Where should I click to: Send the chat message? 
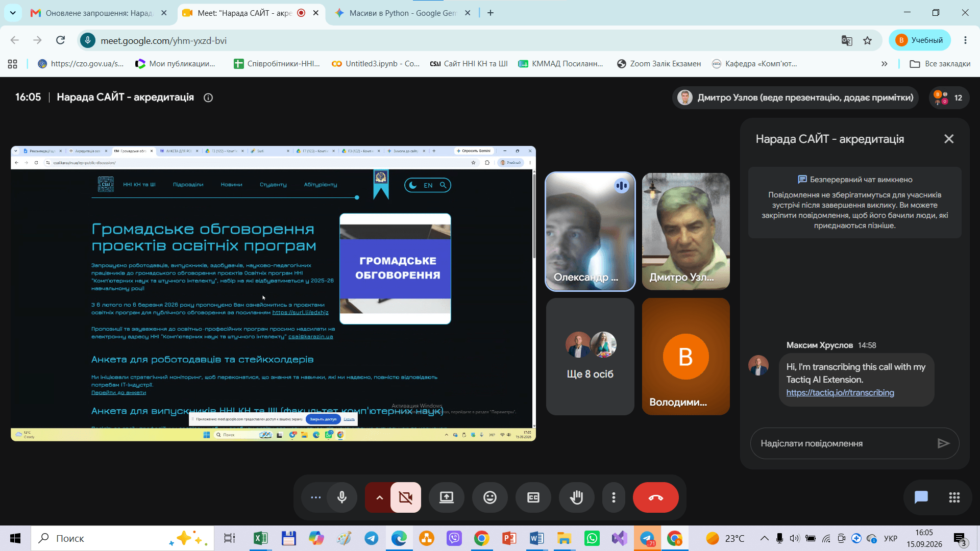tap(943, 443)
